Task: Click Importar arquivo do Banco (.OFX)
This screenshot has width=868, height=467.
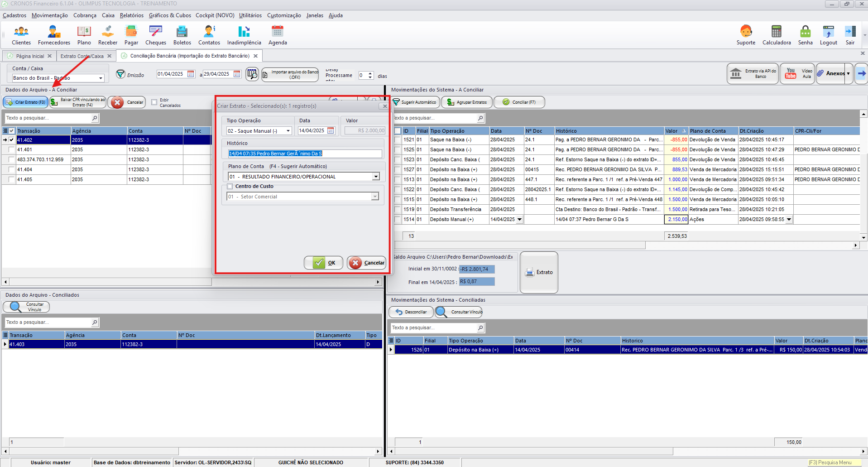Action: 290,74
